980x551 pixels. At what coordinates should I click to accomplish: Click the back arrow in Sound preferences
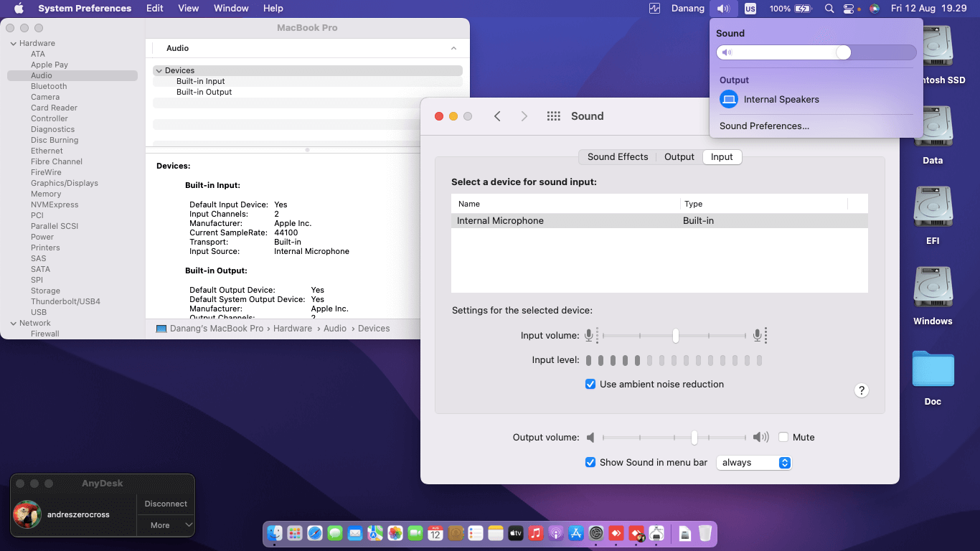point(497,116)
